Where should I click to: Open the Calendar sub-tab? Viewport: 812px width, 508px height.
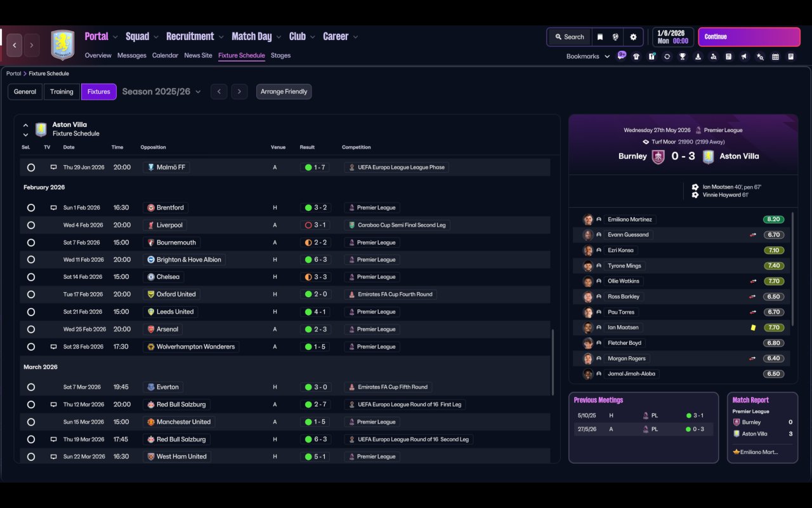pyautogui.click(x=165, y=55)
